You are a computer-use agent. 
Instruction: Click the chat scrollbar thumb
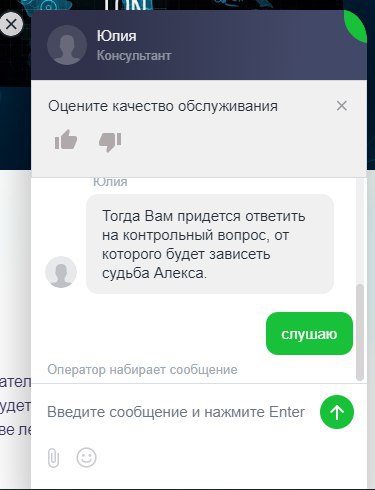[360, 332]
